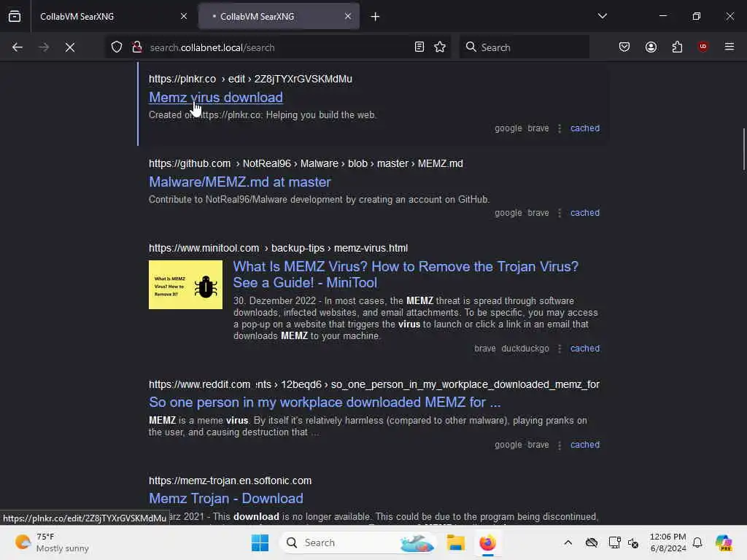Close the first CollabVM SearXNG tab
Screen dimensions: 747x560
(x=183, y=16)
